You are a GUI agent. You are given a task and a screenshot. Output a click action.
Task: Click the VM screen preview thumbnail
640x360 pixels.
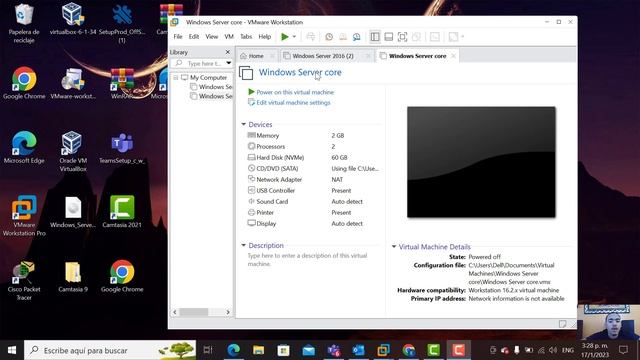pyautogui.click(x=481, y=162)
